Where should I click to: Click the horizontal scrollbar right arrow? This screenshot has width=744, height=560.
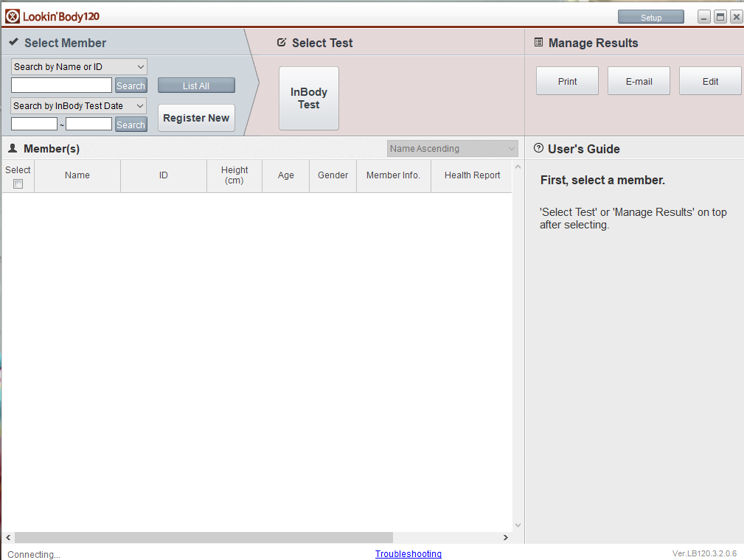[x=505, y=537]
